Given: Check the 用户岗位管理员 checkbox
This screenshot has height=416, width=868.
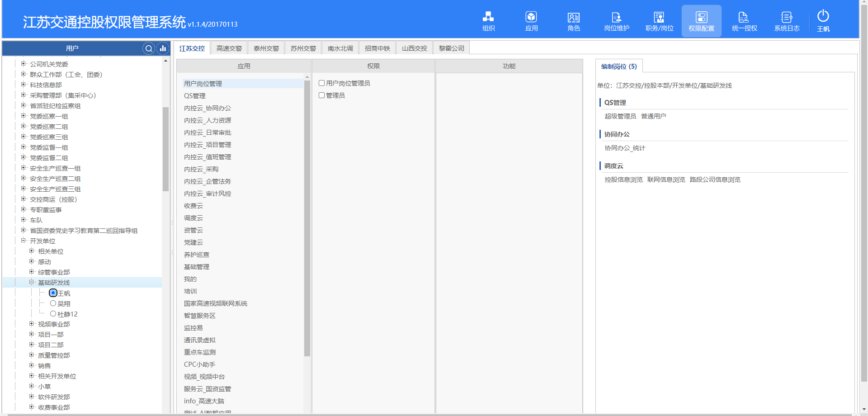Looking at the screenshot, I should click(322, 83).
